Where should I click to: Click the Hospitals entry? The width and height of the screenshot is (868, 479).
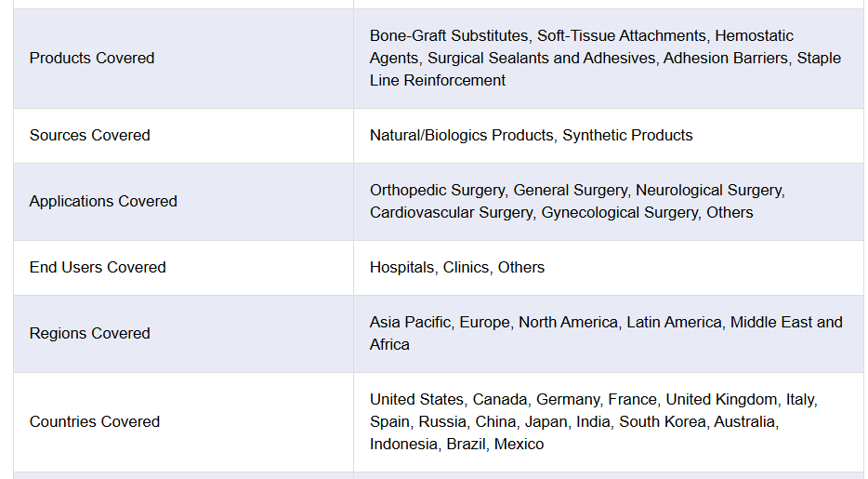pyautogui.click(x=401, y=267)
